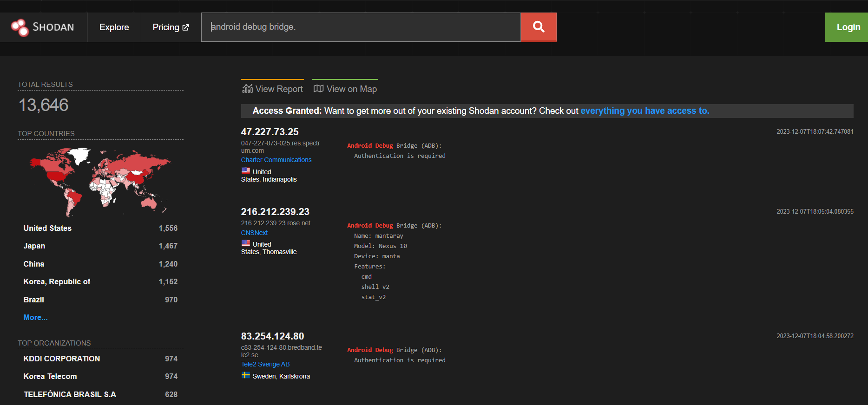Click the Sweden flag icon
868x405 pixels.
click(246, 375)
